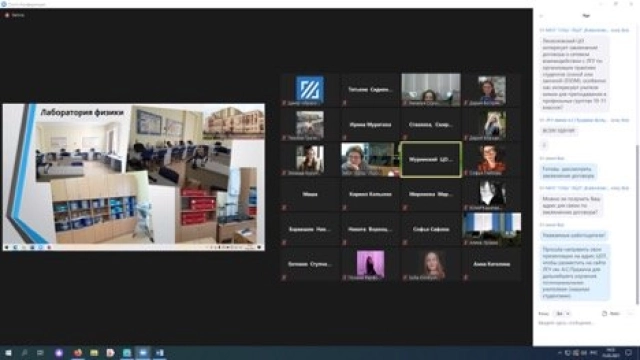This screenshot has width=640, height=360.
Task: Open the Word icon on the taskbar
Action: point(160,353)
